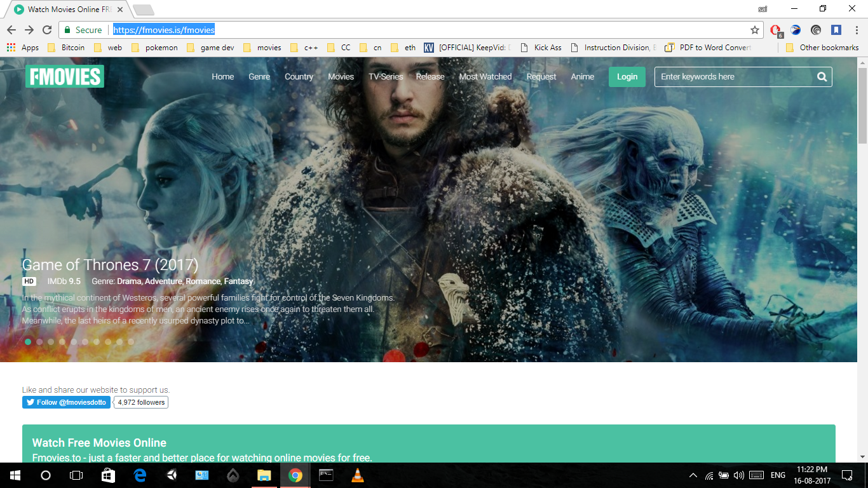868x488 pixels.
Task: Reload the page with the refresh icon
Action: coord(47,30)
